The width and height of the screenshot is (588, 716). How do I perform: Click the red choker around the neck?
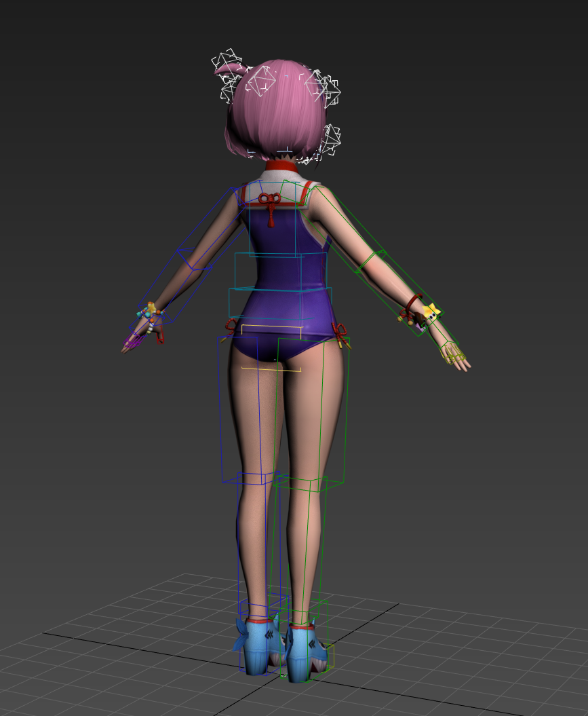tap(282, 166)
